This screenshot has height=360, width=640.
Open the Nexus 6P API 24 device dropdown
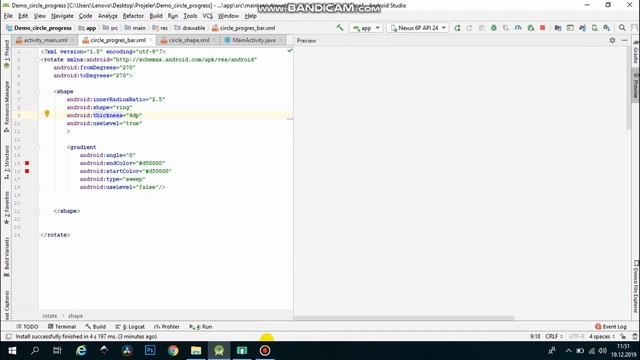(x=418, y=28)
